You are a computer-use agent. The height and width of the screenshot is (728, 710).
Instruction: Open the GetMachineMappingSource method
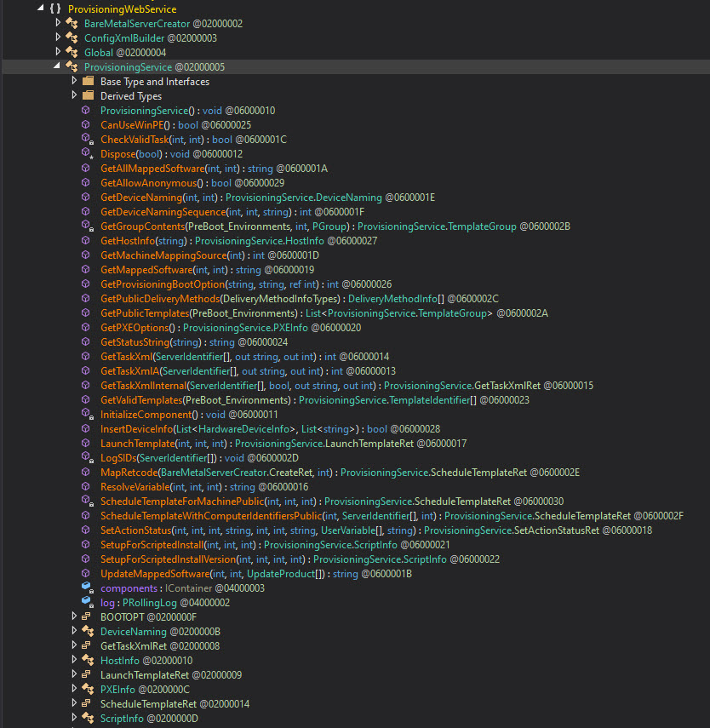[209, 255]
